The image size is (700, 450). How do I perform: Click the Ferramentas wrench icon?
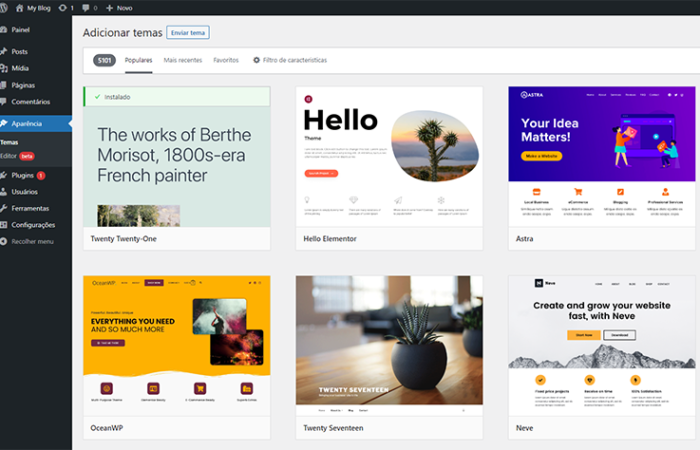[x=4, y=208]
